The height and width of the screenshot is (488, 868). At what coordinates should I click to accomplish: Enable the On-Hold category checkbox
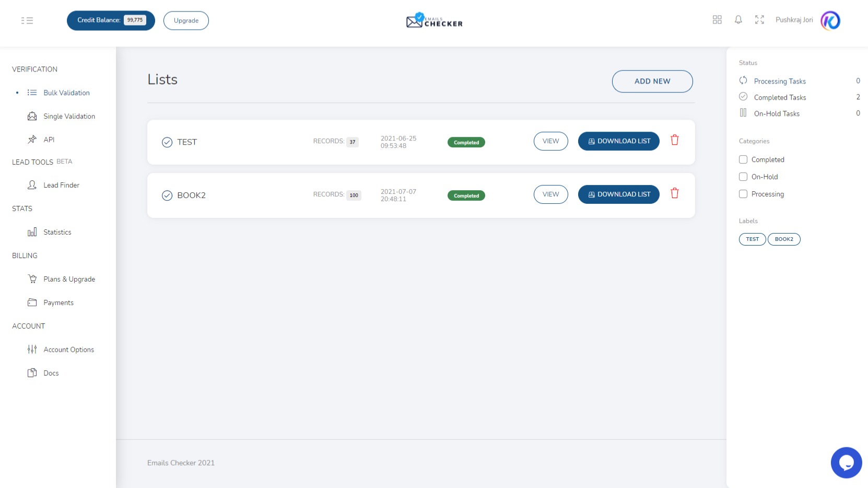tap(743, 177)
